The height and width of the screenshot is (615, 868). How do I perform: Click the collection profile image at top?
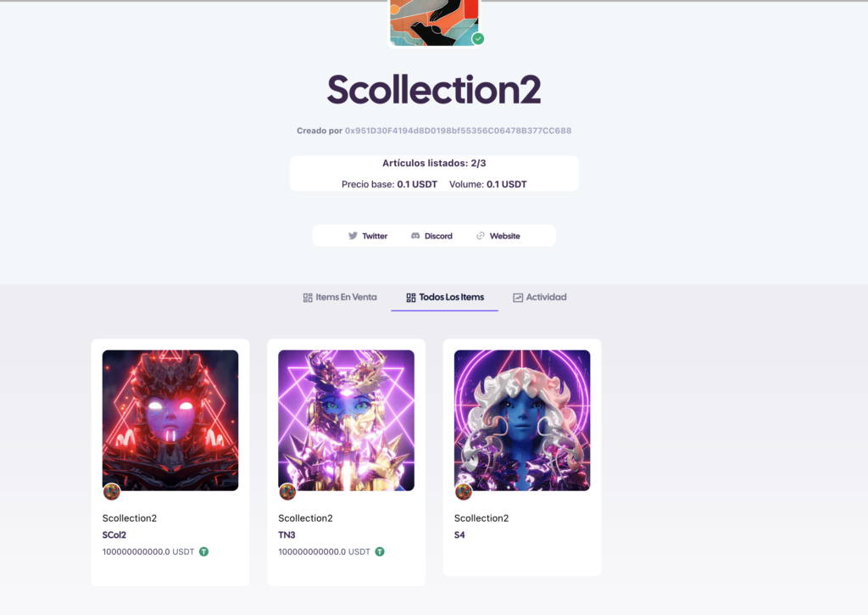point(434,22)
